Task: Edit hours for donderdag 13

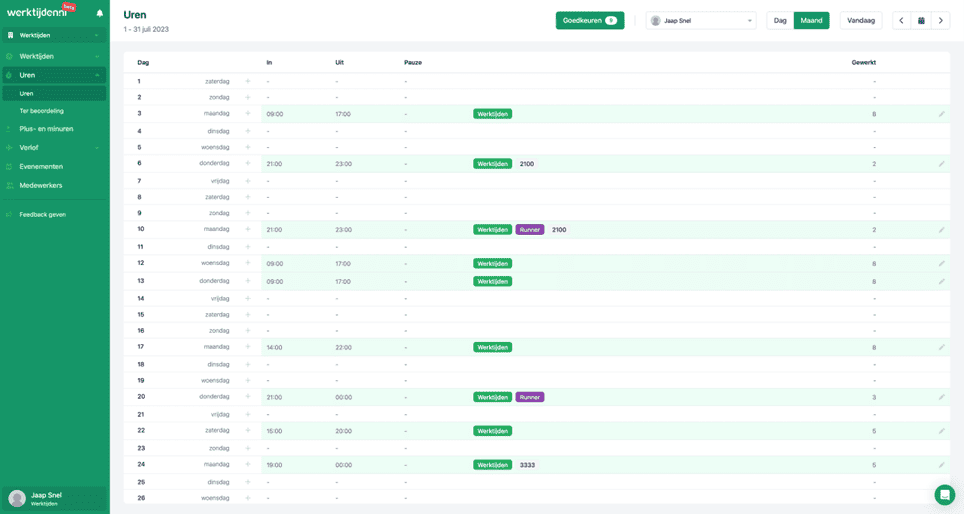Action: pyautogui.click(x=941, y=281)
